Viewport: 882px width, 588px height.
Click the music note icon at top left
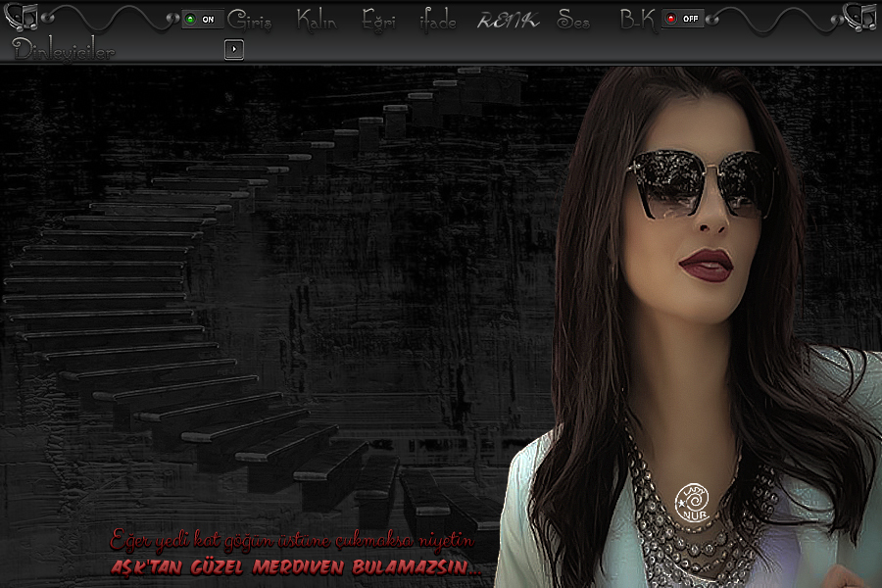22,16
